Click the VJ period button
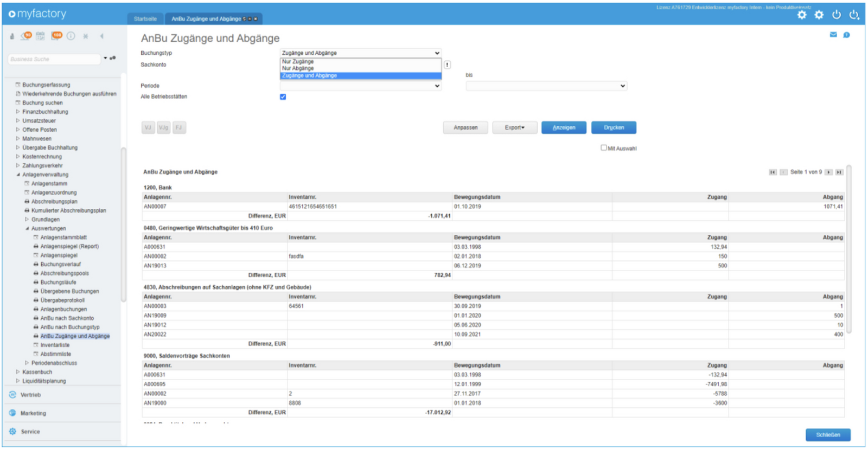 pyautogui.click(x=148, y=127)
